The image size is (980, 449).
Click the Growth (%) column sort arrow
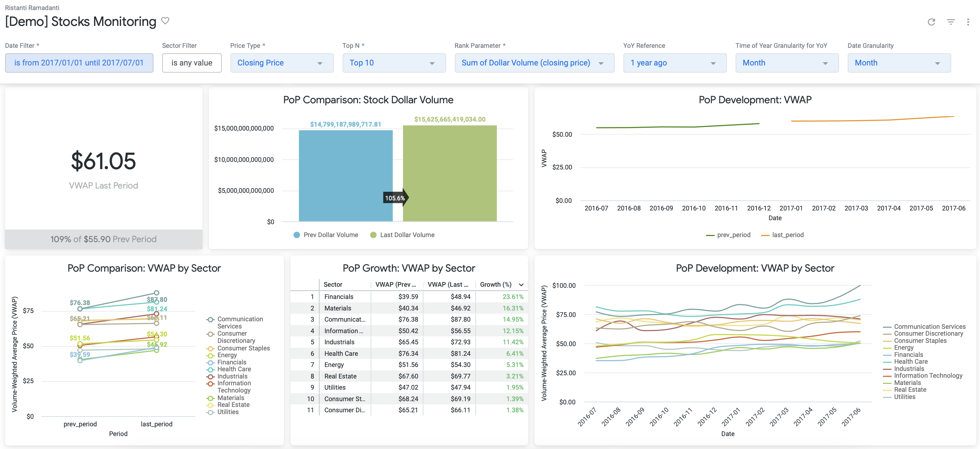pos(521,285)
